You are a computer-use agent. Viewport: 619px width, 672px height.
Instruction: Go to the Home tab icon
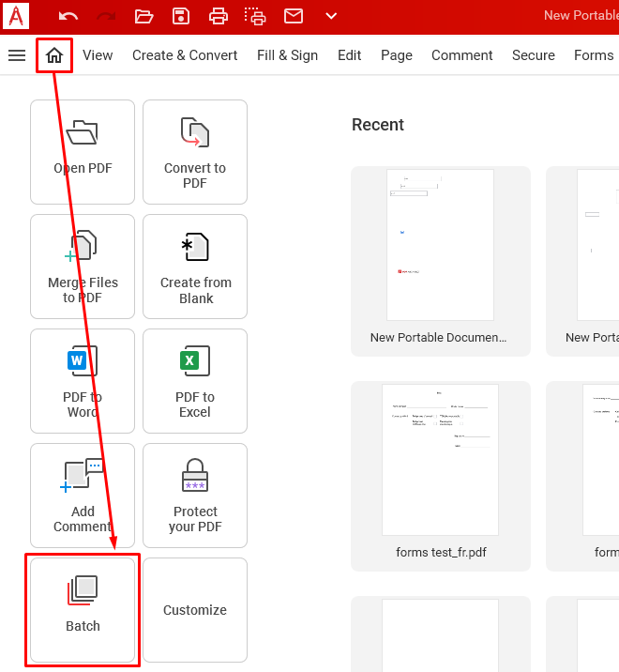(x=54, y=55)
